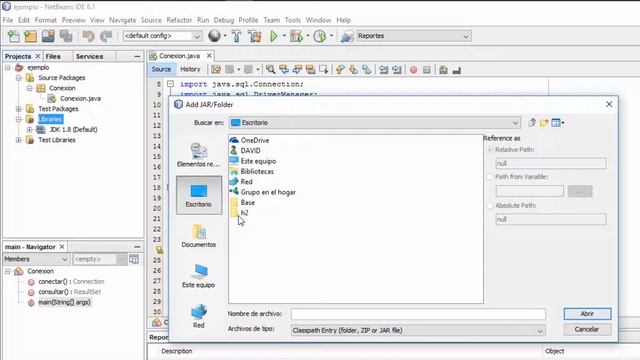Select consultar() in Navigator

tap(69, 292)
